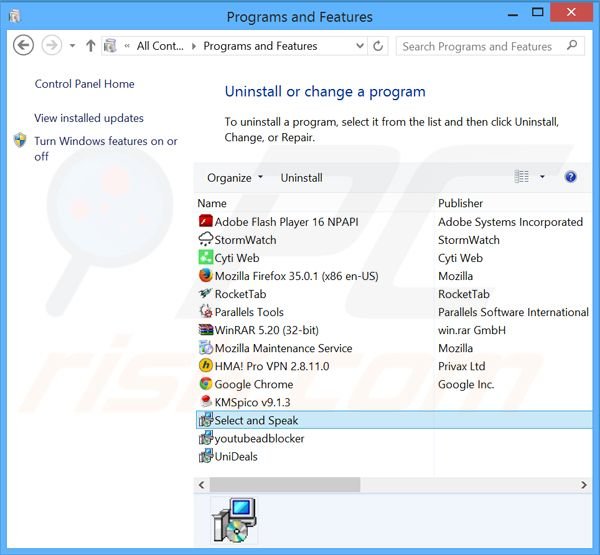600x555 pixels.
Task: Open the Organize dropdown menu
Action: coord(235,178)
